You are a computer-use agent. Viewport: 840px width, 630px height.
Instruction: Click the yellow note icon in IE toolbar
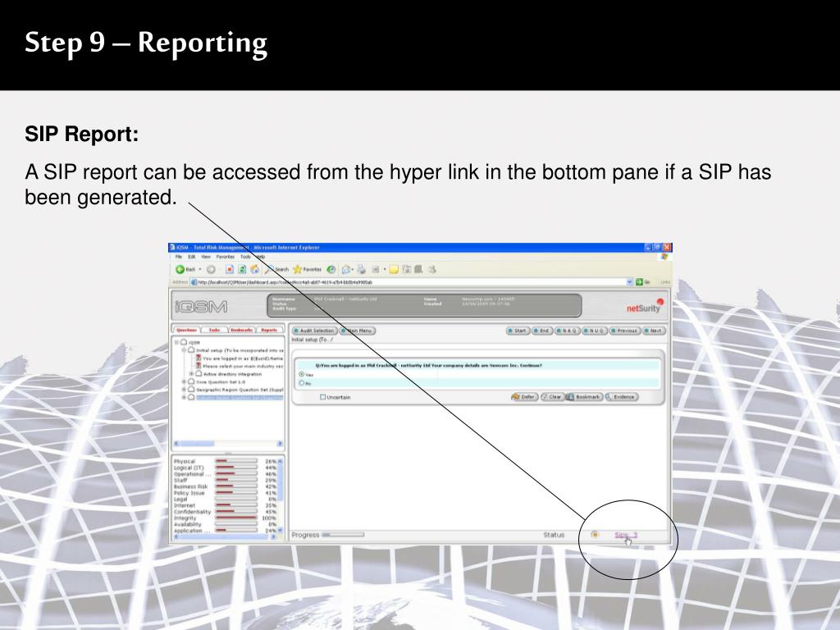point(394,269)
